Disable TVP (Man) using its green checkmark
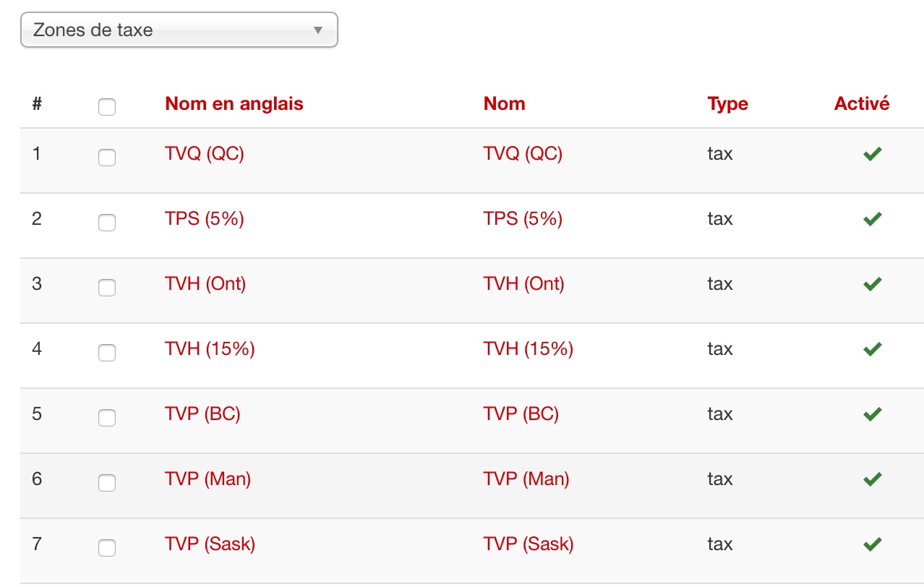The height and width of the screenshot is (587, 924). [873, 479]
